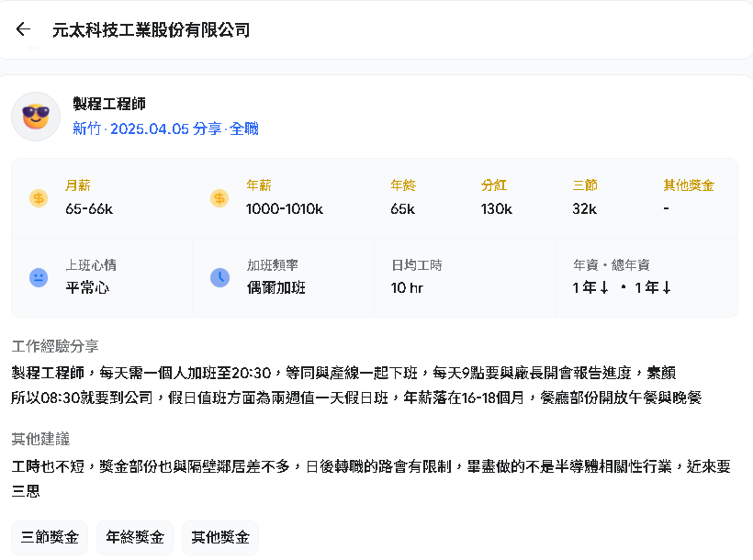The height and width of the screenshot is (560, 753).
Task: Select the 130k 分紅 value
Action: pyautogui.click(x=497, y=209)
